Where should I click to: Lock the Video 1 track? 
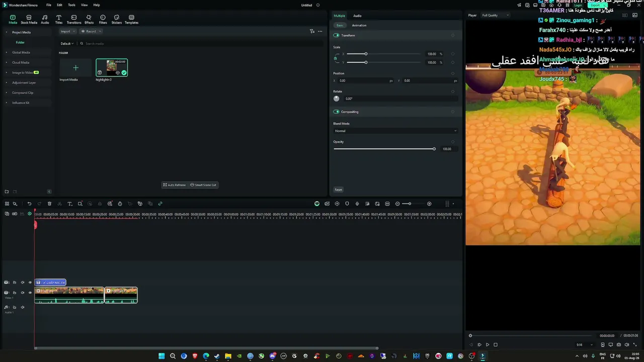pyautogui.click(x=15, y=293)
